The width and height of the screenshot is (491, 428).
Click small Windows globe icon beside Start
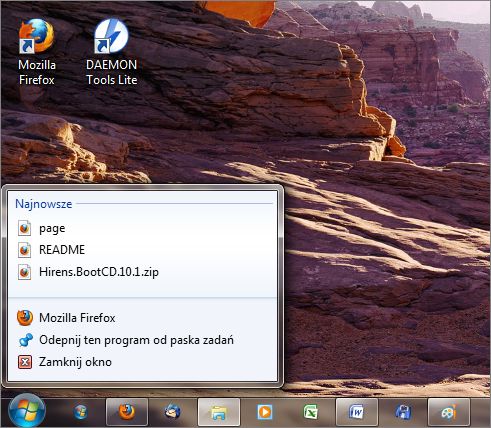click(80, 412)
